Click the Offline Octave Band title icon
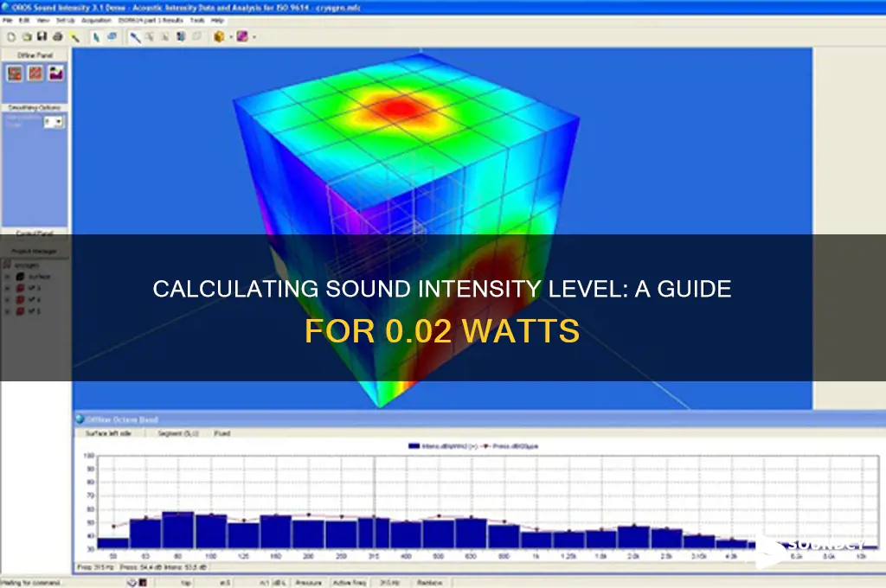 (80, 419)
